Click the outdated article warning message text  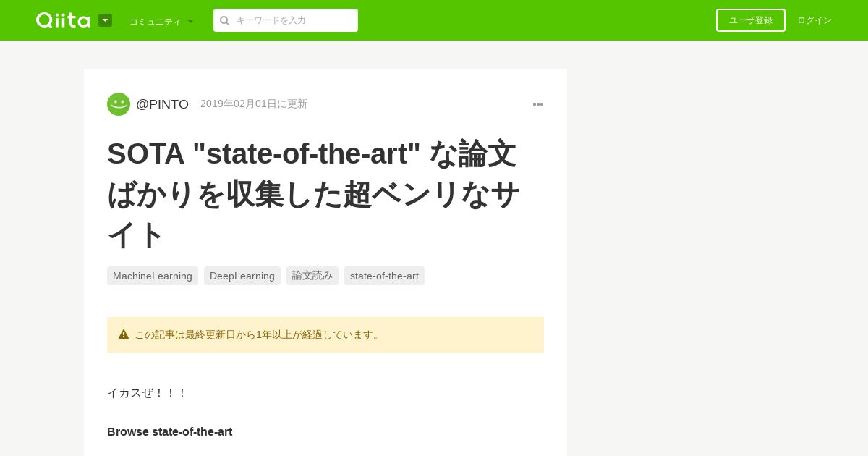click(258, 334)
